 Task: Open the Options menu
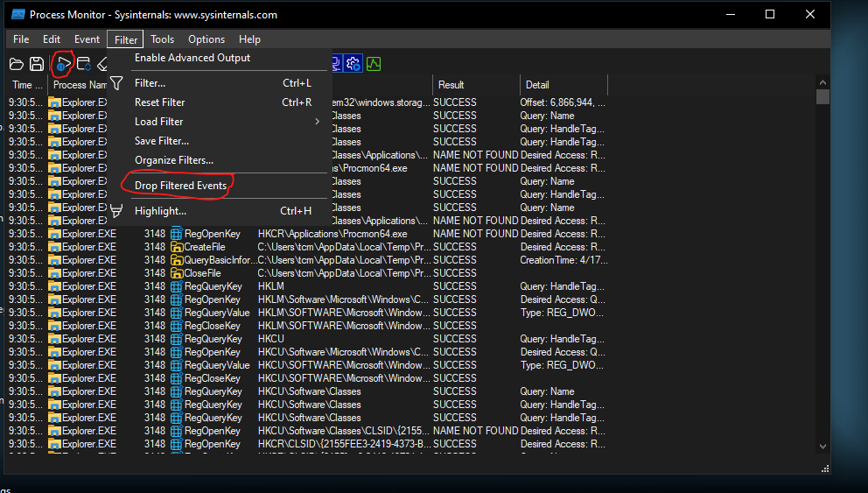coord(206,39)
